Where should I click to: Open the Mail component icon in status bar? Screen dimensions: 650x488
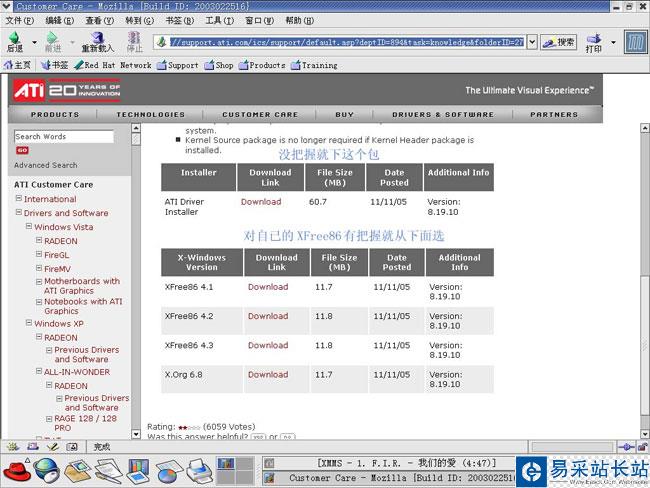33,447
